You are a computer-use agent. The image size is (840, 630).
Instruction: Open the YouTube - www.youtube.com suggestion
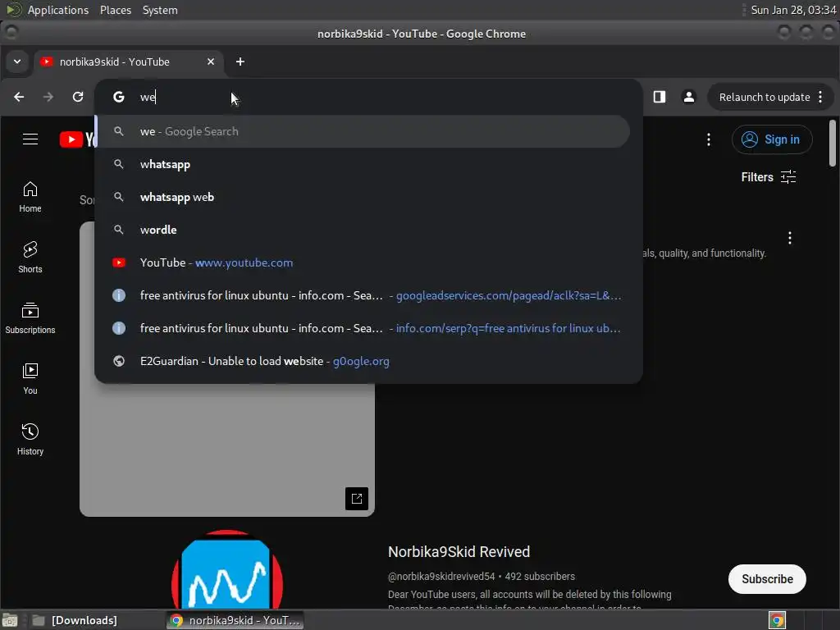[x=363, y=262]
